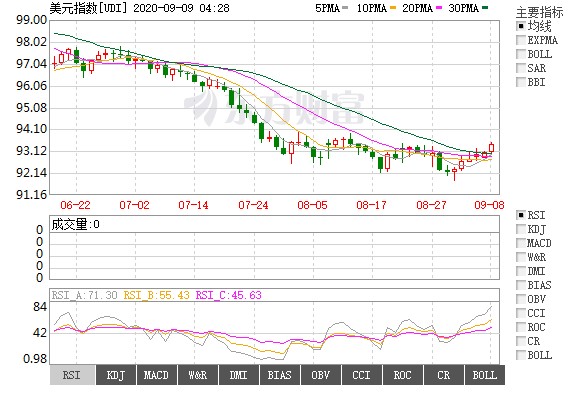Click the 成交量:0 volume label
Screen dimensions: 571x398
tap(75, 224)
